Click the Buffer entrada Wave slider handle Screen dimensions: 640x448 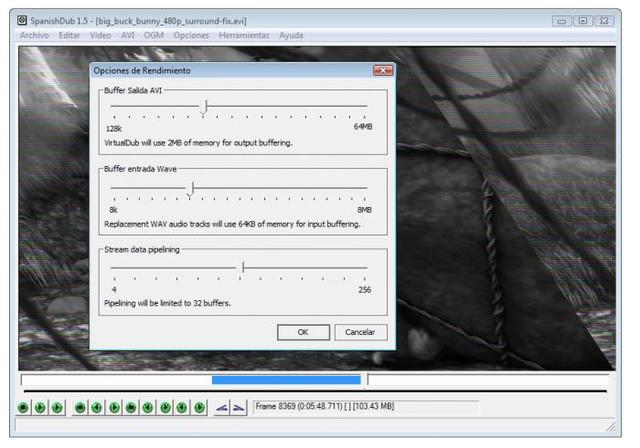click(192, 187)
